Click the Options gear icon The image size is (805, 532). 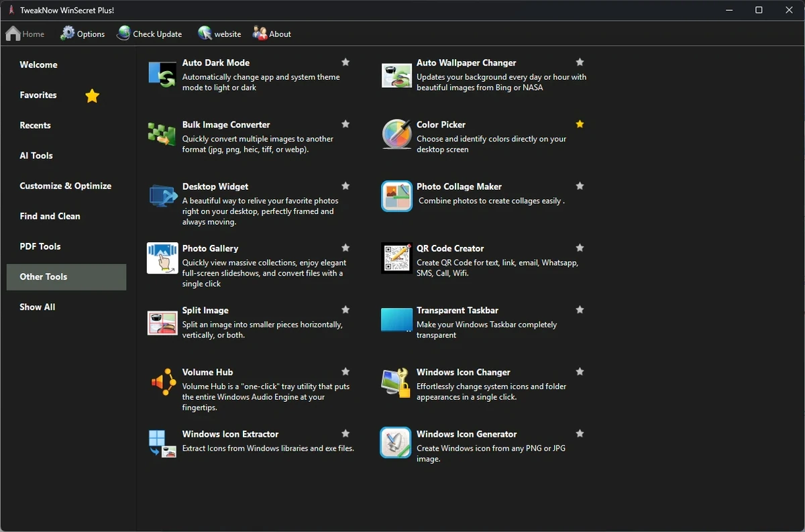(68, 33)
